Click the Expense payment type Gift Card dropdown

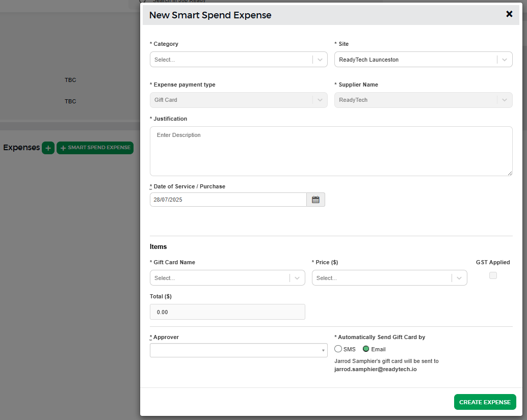coord(239,100)
